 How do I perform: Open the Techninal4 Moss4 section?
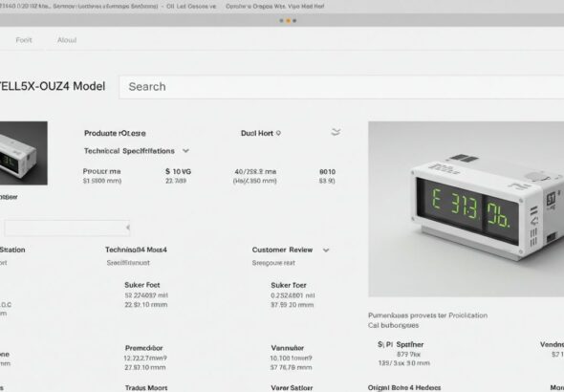136,250
